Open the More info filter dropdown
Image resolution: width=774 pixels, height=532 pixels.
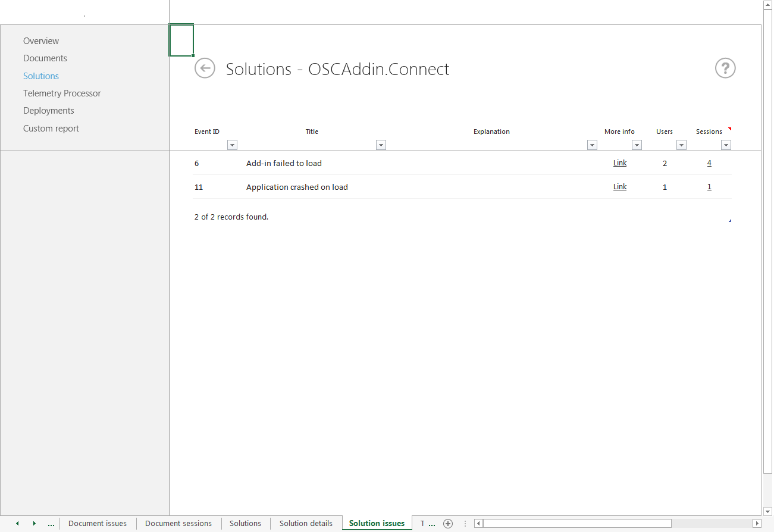pyautogui.click(x=637, y=145)
